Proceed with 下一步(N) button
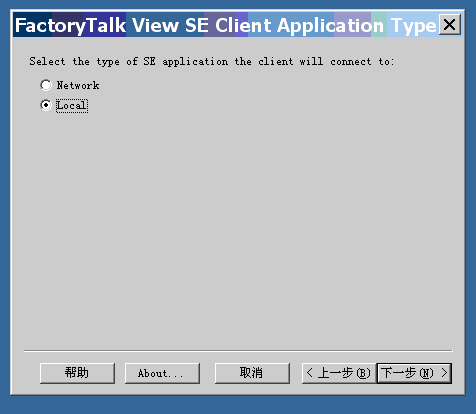Image resolution: width=476 pixels, height=414 pixels. [x=414, y=373]
